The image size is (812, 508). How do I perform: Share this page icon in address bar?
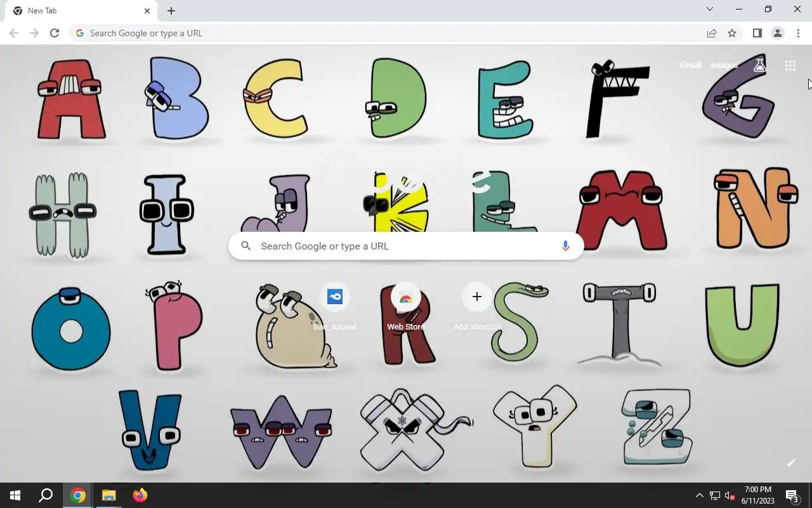pyautogui.click(x=712, y=33)
